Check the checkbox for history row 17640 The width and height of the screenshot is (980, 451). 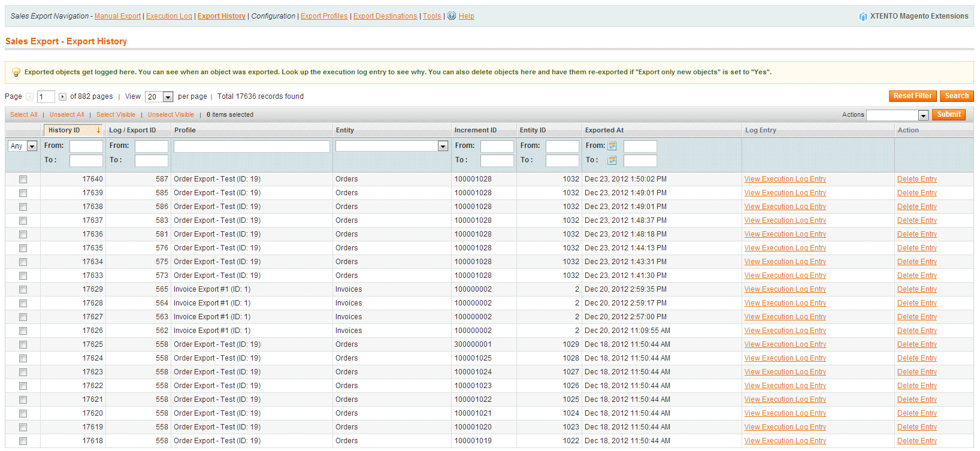[x=23, y=179]
